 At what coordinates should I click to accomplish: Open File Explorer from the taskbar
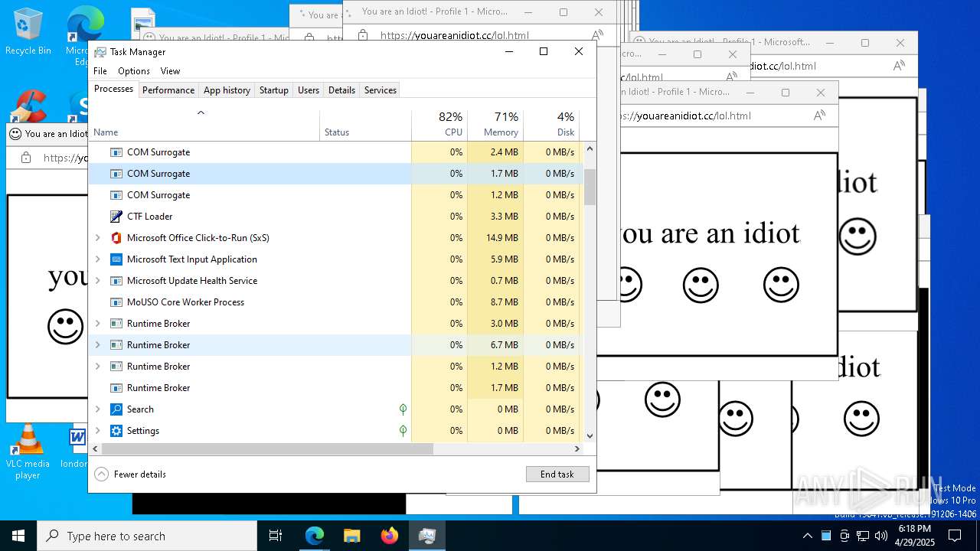[352, 536]
